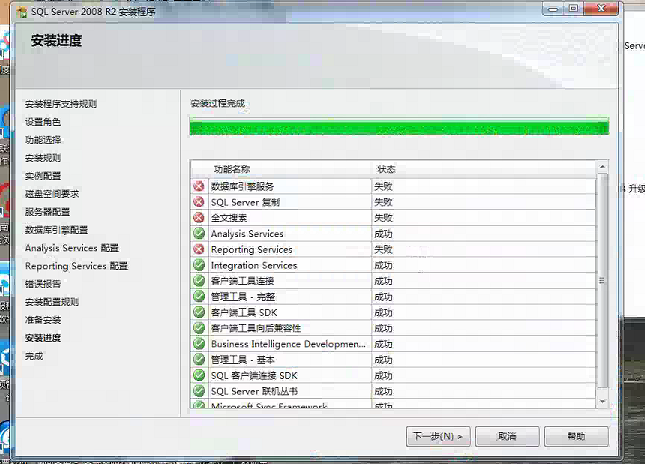Viewport: 645px width, 464px height.
Task: Select the 错误报告 step
Action: tap(43, 284)
